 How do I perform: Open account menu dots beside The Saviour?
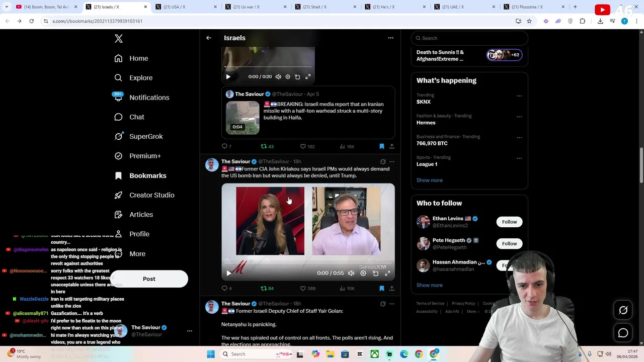[x=190, y=331]
